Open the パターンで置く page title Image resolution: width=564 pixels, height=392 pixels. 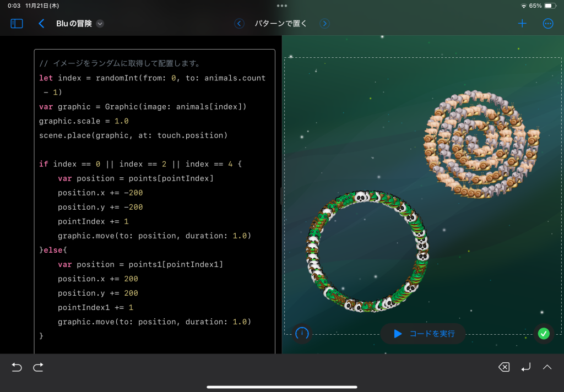(x=281, y=24)
